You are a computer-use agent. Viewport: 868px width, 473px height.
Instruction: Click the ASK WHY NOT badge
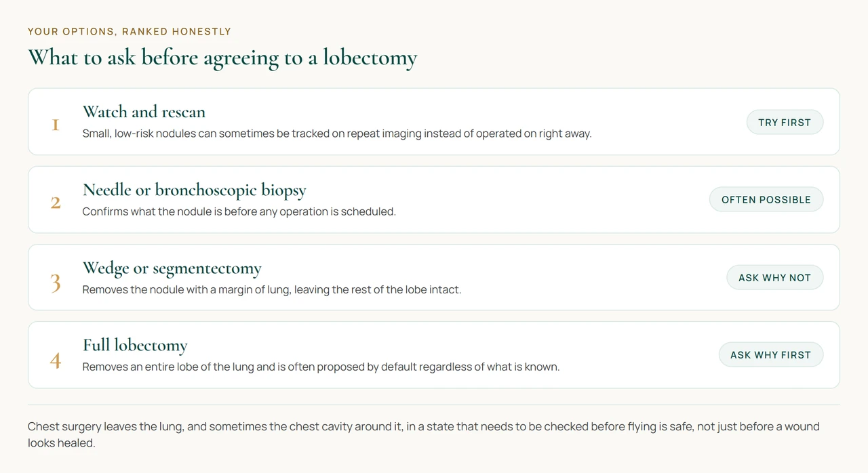point(775,277)
